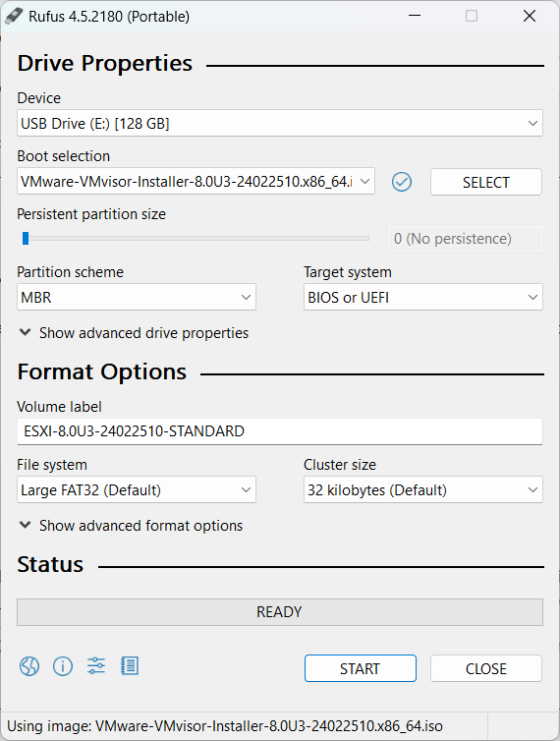The width and height of the screenshot is (560, 741).
Task: Click the 'Using image' status bar text
Action: [225, 726]
